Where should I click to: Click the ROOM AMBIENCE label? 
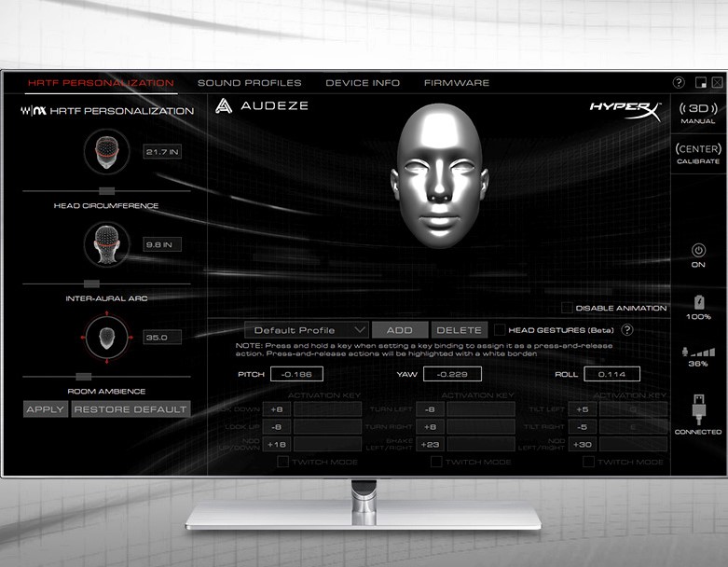106,392
